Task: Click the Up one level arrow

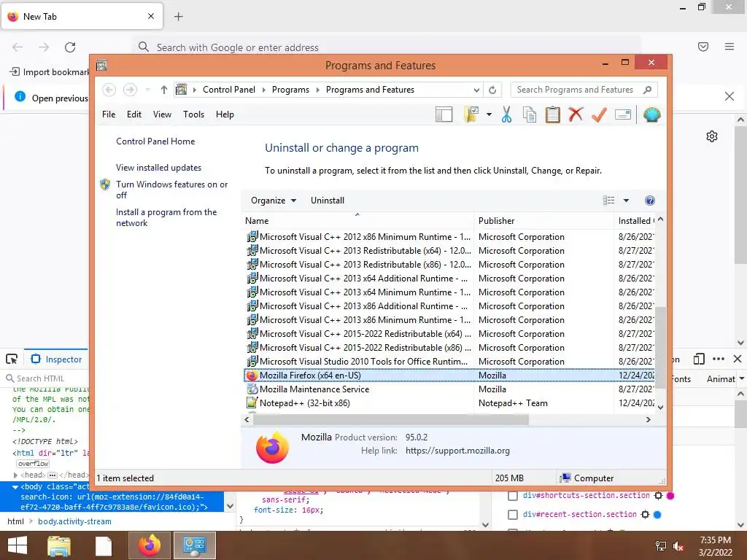Action: (x=164, y=90)
